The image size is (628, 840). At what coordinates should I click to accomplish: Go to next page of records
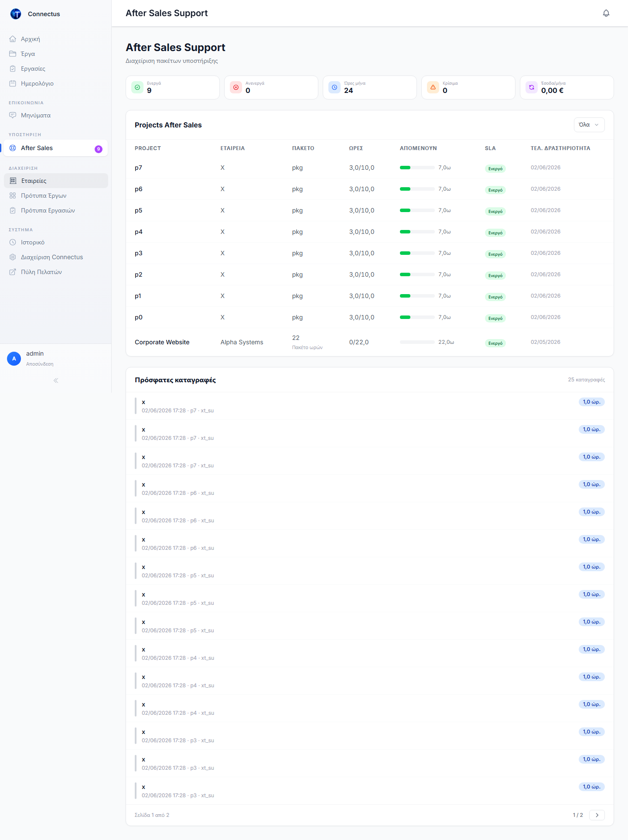597,815
